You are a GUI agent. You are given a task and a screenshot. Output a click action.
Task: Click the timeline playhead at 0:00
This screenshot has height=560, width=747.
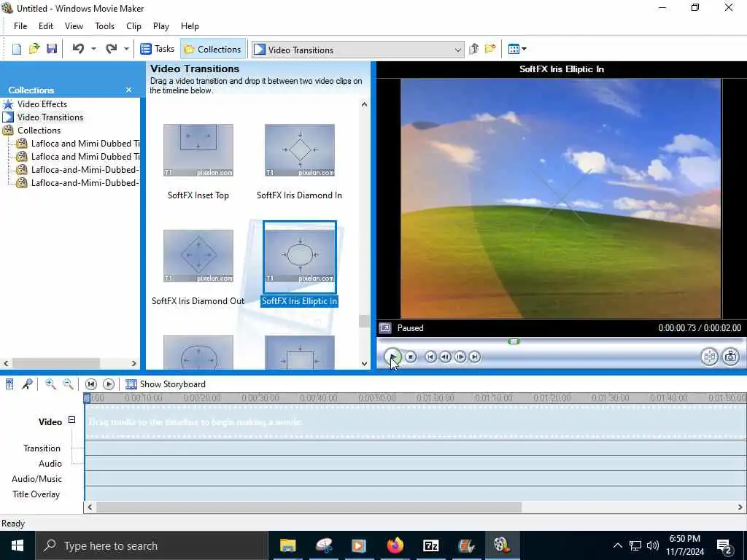[x=87, y=398]
